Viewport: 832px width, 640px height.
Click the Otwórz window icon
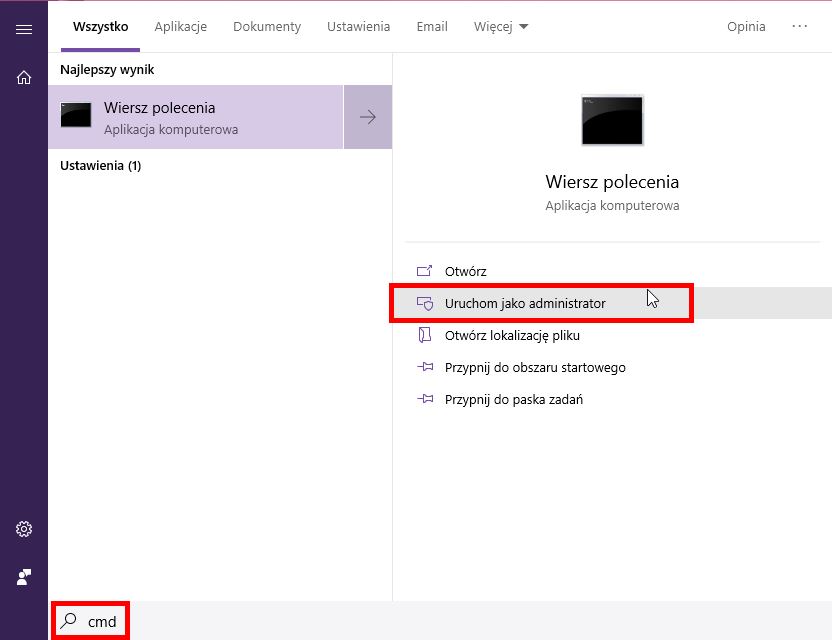click(x=424, y=271)
